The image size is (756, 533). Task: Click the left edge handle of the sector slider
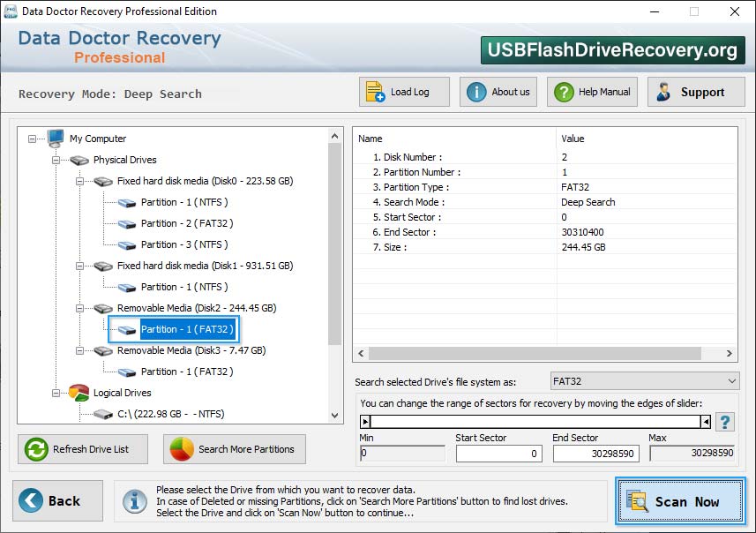[x=365, y=422]
